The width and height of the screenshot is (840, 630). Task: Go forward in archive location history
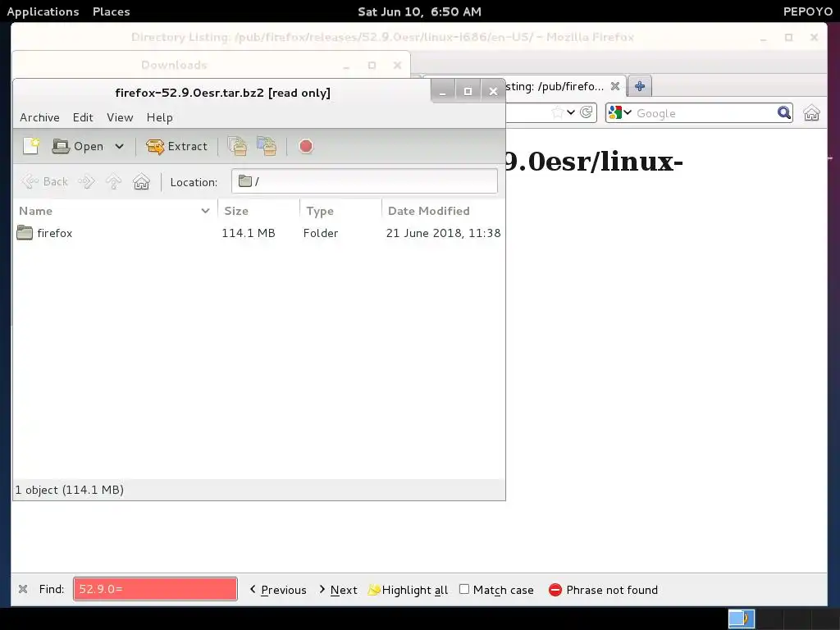86,181
